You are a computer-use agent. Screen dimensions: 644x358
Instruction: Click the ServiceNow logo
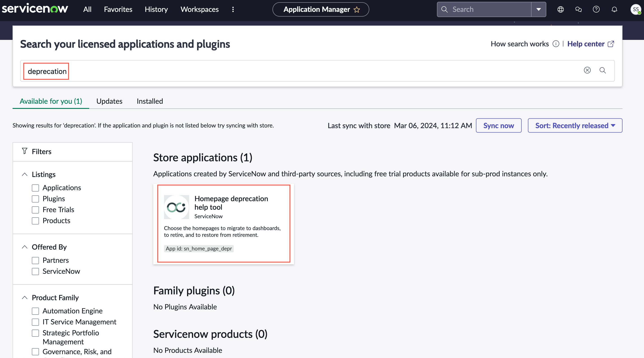pos(35,9)
